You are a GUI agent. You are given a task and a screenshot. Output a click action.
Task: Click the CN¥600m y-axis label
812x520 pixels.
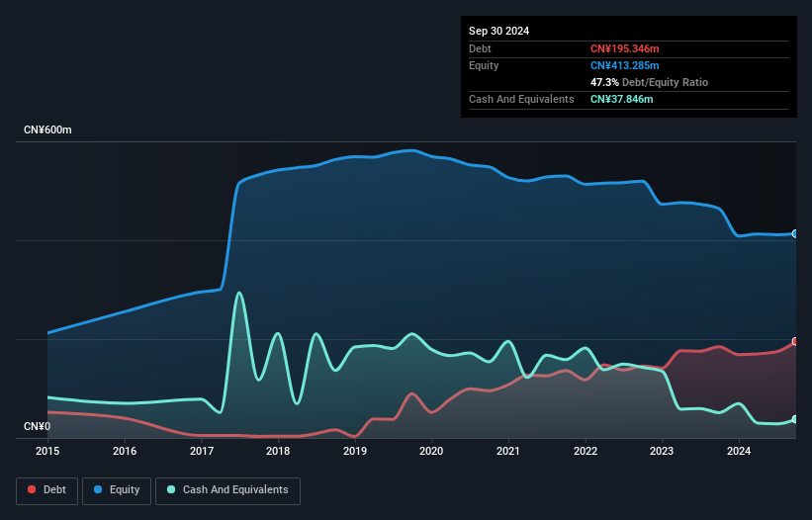pos(47,130)
